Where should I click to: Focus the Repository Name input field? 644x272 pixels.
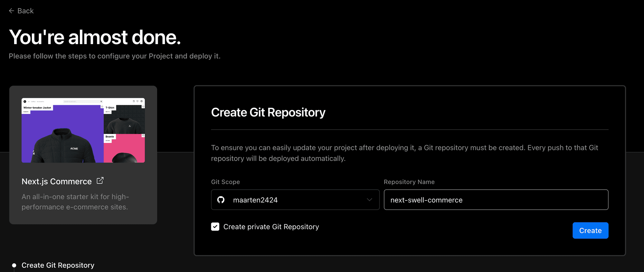pyautogui.click(x=496, y=200)
